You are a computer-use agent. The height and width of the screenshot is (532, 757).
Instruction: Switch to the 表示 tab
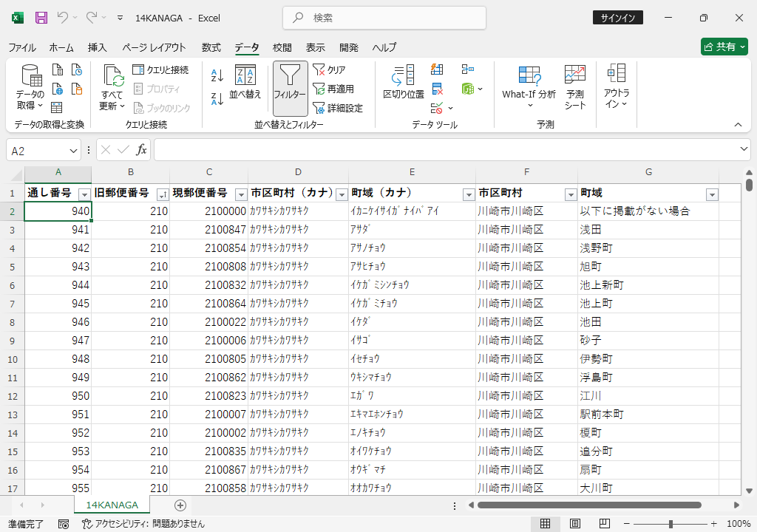[x=315, y=47]
